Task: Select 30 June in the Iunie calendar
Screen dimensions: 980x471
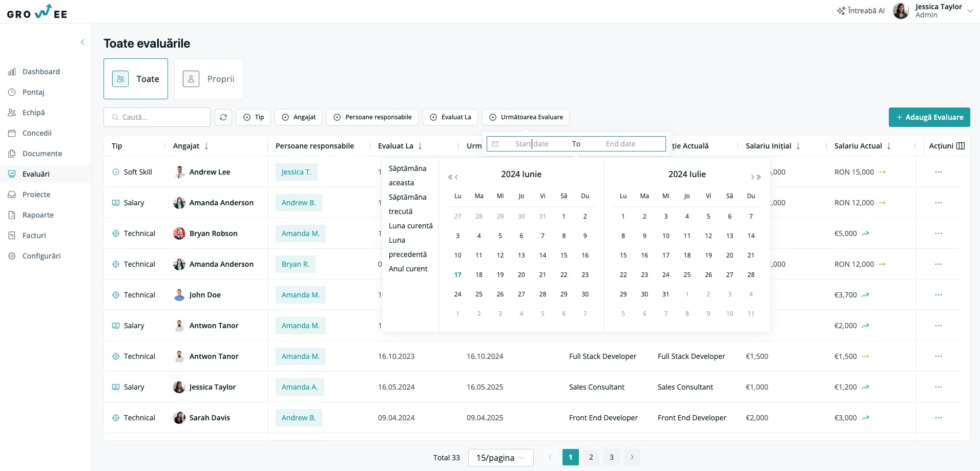Action: [x=585, y=294]
